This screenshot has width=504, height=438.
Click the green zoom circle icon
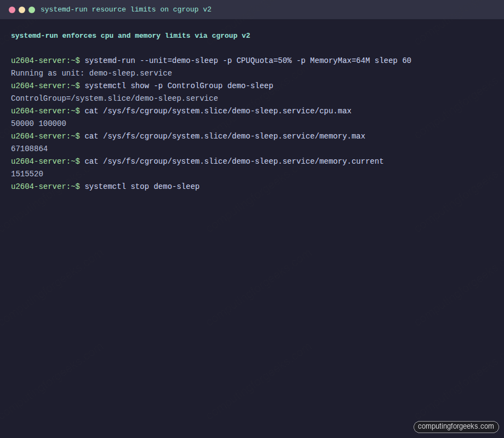point(31,9)
